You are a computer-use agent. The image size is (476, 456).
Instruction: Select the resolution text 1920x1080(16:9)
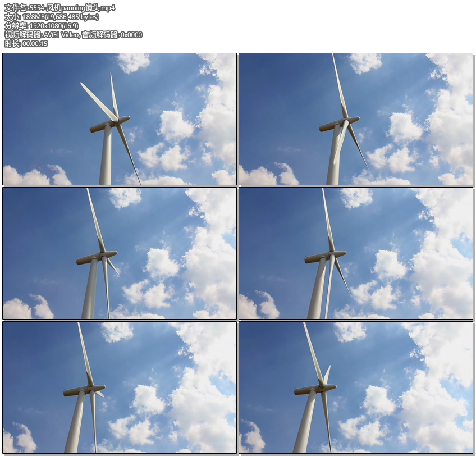54,26
